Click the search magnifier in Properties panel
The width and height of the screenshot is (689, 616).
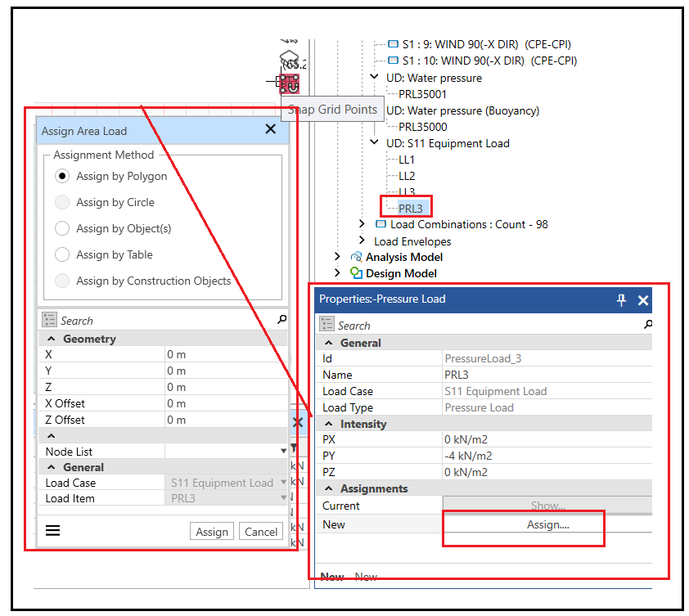click(648, 324)
